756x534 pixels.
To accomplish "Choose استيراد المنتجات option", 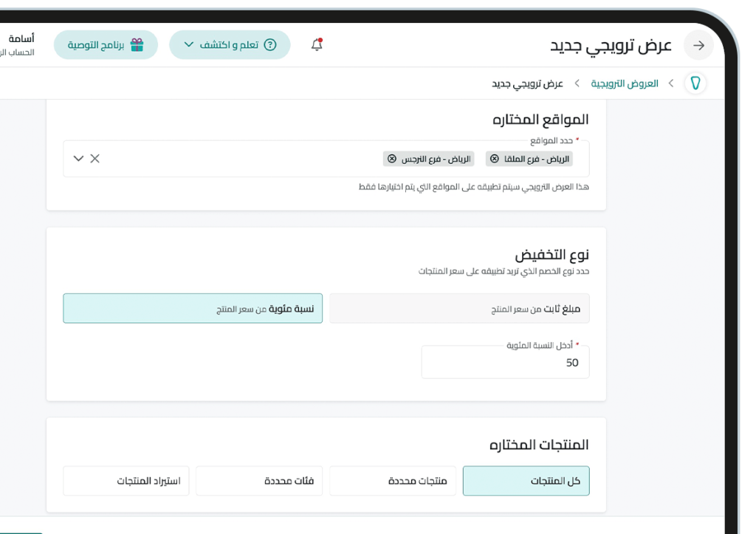I will point(126,480).
